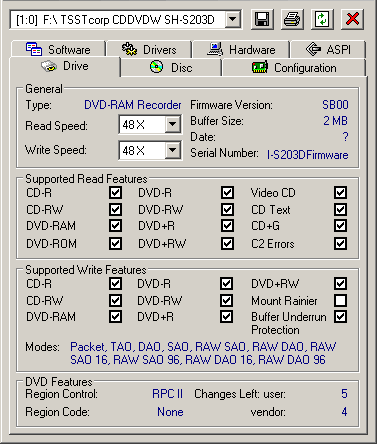Click the Write Speed 48X value field
Screen dimensions: 377x444
[142, 150]
